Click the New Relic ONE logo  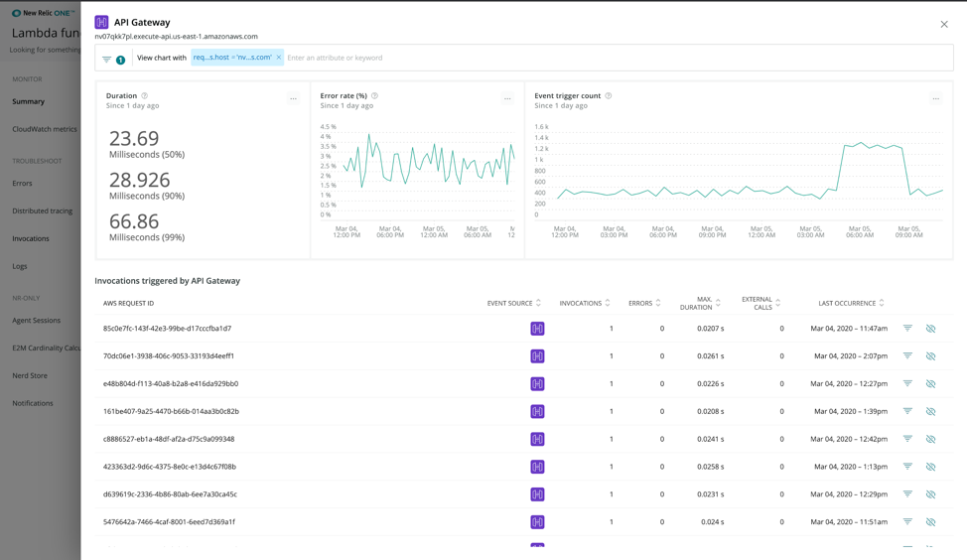(x=43, y=12)
